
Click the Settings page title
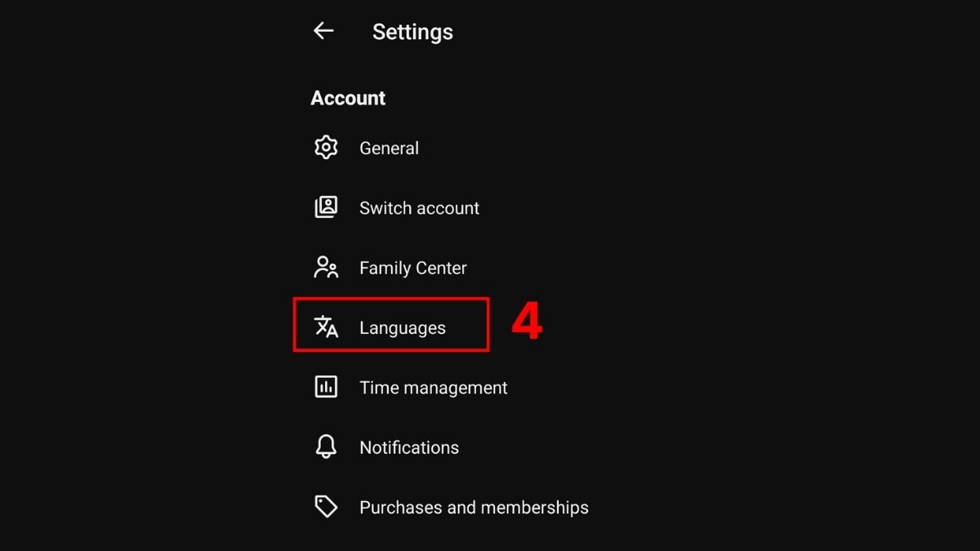click(x=412, y=32)
